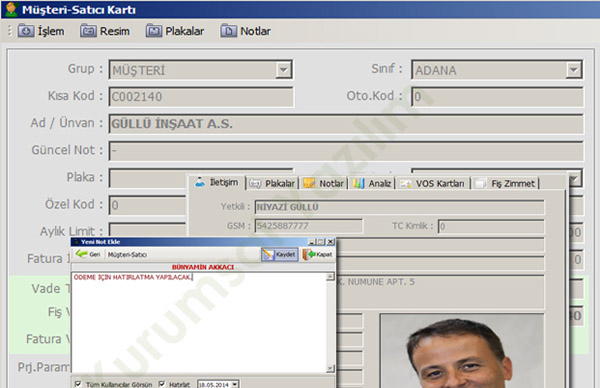
Task: Click the Yetkili field NİYAZİ GÜLLÜ
Action: pyautogui.click(x=399, y=207)
